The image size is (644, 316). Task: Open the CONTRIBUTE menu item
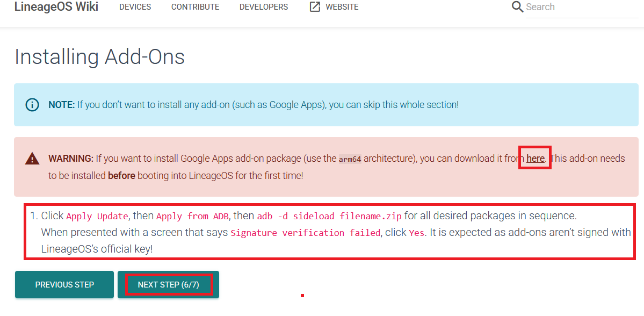[x=195, y=7]
